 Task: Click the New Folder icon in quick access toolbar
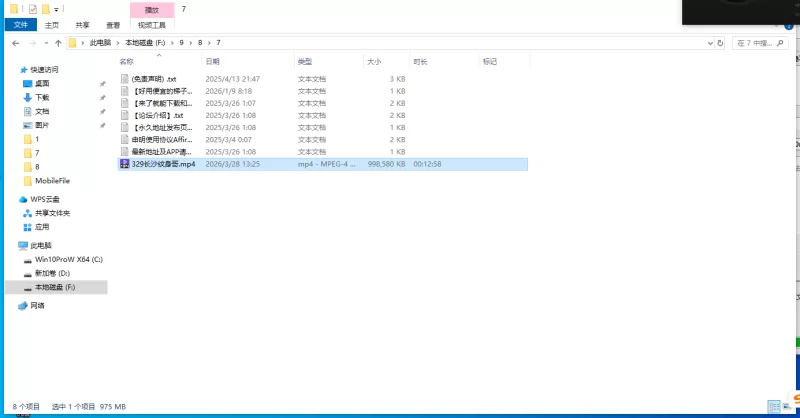[45, 9]
